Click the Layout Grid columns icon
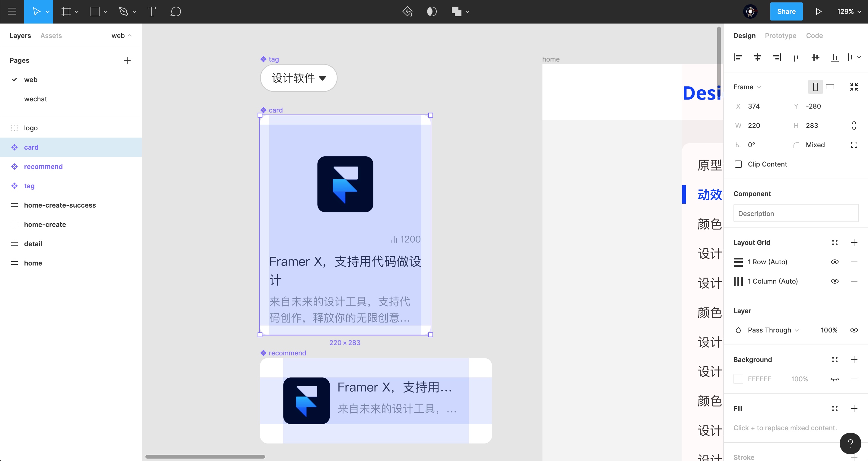The image size is (868, 461). [739, 281]
